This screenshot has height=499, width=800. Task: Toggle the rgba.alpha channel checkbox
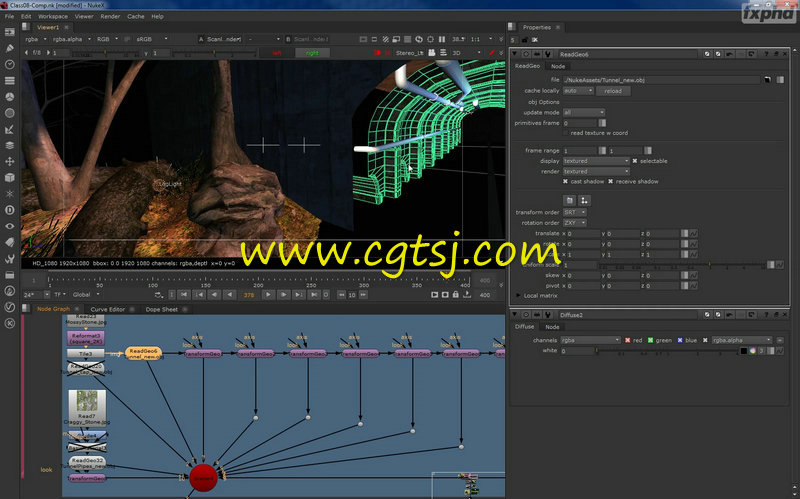point(705,340)
